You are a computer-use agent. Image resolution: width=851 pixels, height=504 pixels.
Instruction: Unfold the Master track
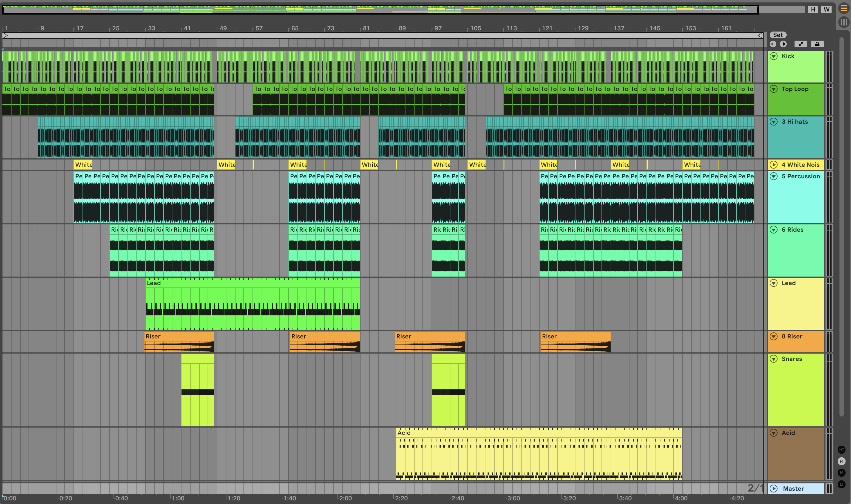(774, 489)
